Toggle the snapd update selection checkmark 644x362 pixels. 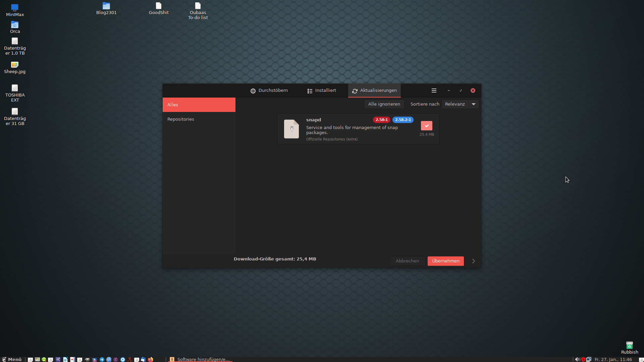coord(427,126)
